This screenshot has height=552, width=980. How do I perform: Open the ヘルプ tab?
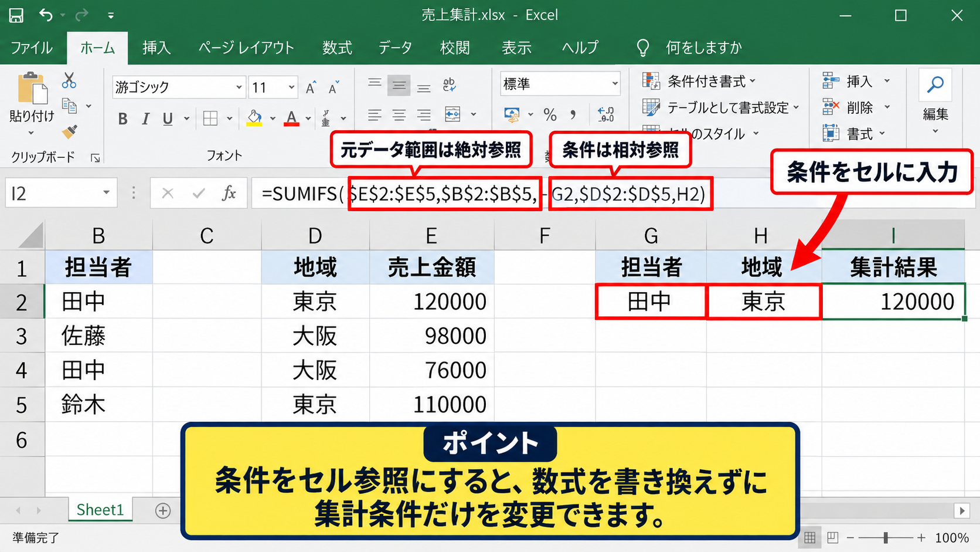[580, 48]
